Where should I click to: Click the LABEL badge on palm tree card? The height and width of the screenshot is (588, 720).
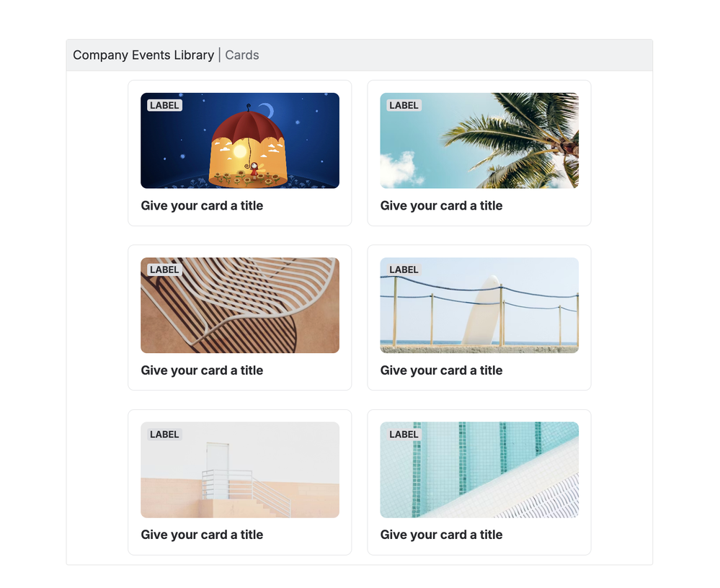tap(404, 105)
